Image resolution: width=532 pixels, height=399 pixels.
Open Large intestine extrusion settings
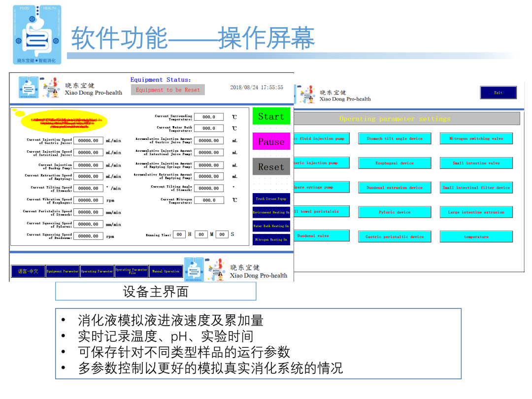(476, 212)
